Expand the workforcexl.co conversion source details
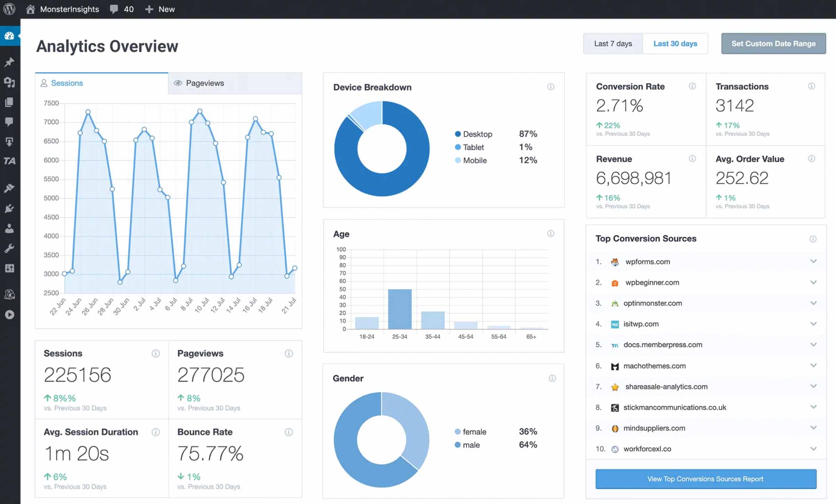Screen dimensions: 836x504 (x=814, y=448)
